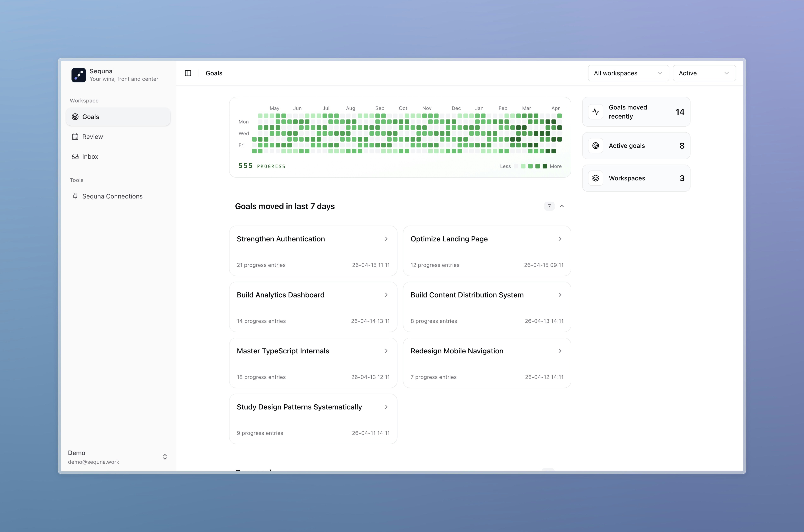Screen dimensions: 804x532
Task: Open Study Design Patterns Systematically card
Action: point(313,419)
